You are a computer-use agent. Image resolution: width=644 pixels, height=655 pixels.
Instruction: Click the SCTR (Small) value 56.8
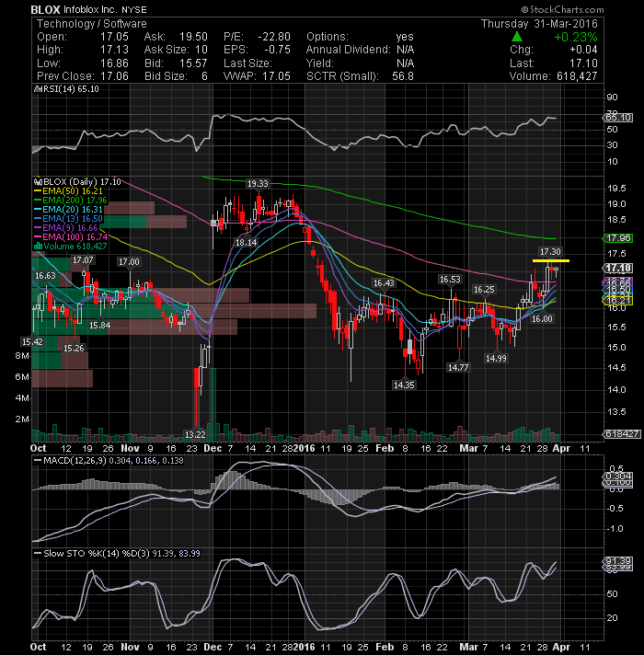pos(403,76)
